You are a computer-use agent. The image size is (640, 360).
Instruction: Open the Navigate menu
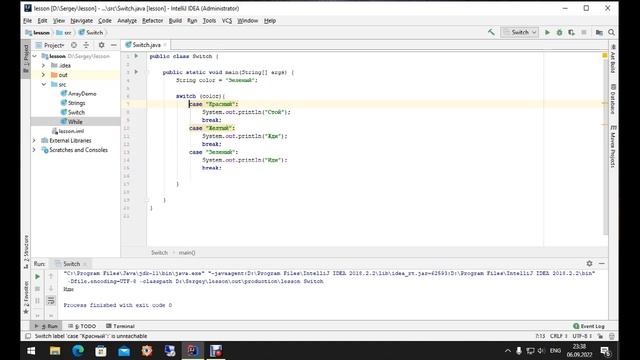[82, 20]
